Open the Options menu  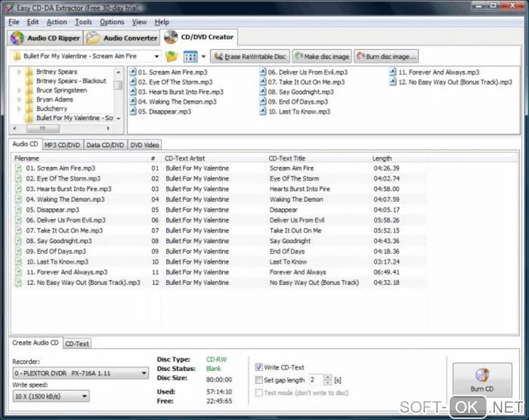112,22
